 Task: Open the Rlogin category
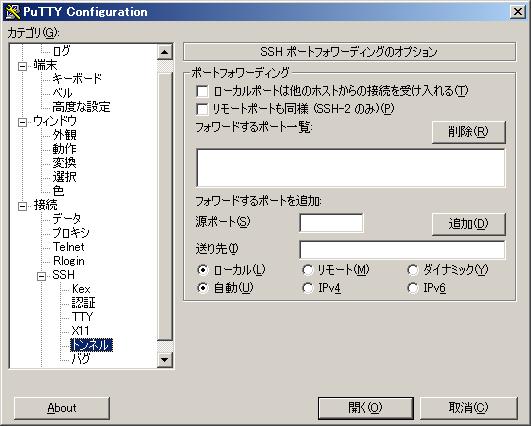coord(69,261)
